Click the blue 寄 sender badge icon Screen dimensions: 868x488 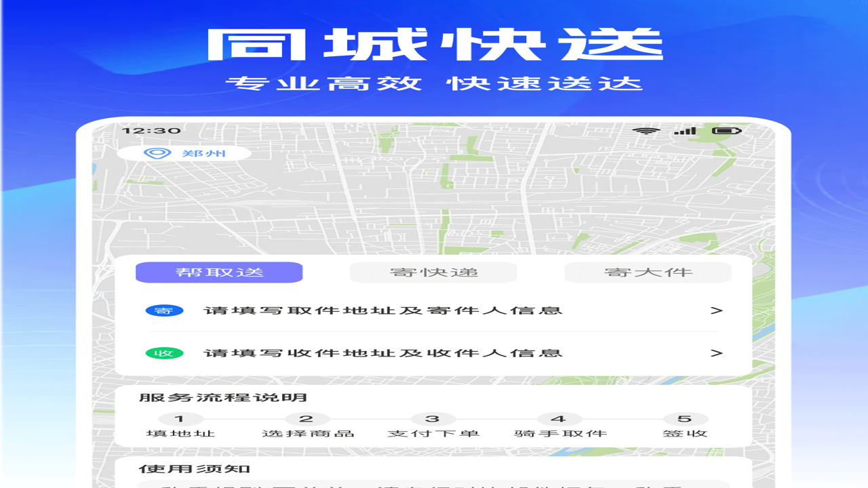pos(164,310)
